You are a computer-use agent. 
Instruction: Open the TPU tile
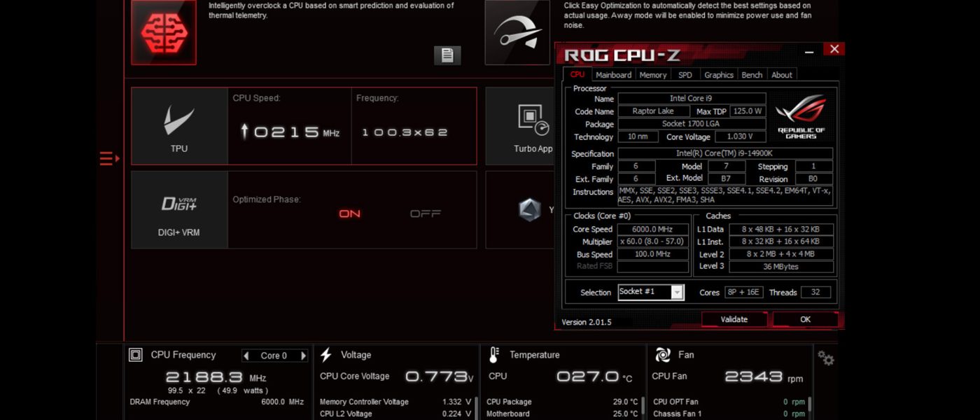(x=179, y=126)
